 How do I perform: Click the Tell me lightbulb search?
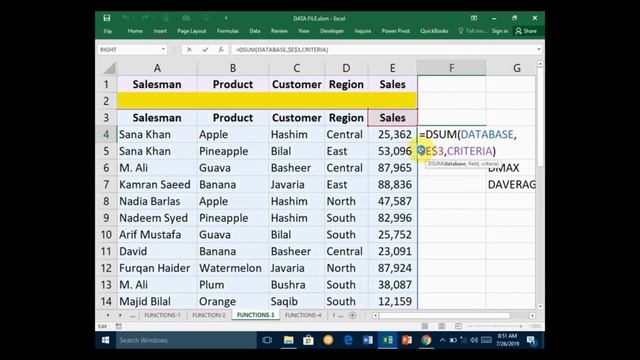click(471, 31)
